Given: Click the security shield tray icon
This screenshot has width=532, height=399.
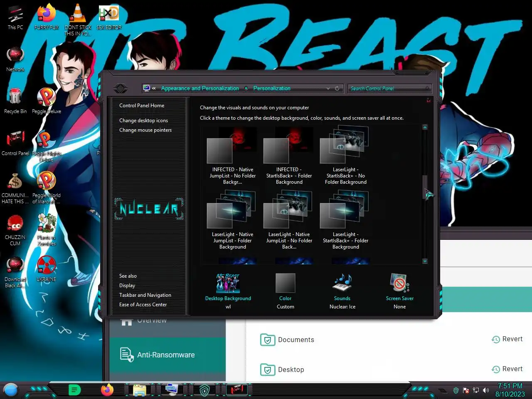Looking at the screenshot, I should [456, 391].
